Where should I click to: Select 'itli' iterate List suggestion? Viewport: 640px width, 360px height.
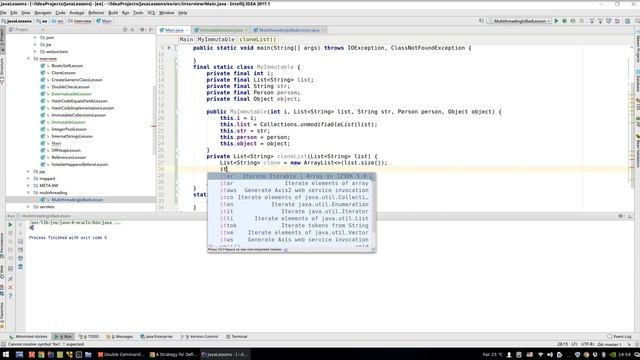click(290, 219)
